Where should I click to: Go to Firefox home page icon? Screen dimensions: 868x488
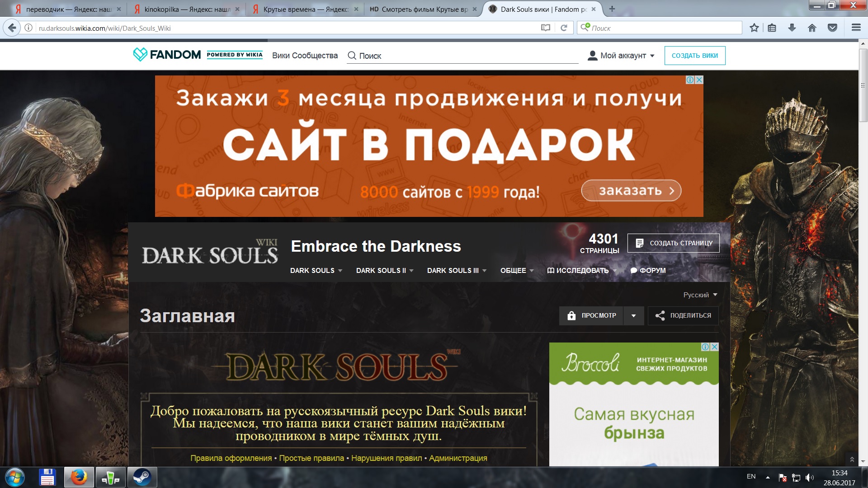[812, 28]
